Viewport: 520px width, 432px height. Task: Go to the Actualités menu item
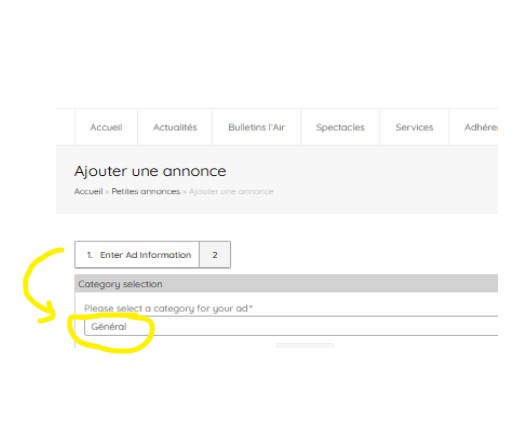point(175,127)
